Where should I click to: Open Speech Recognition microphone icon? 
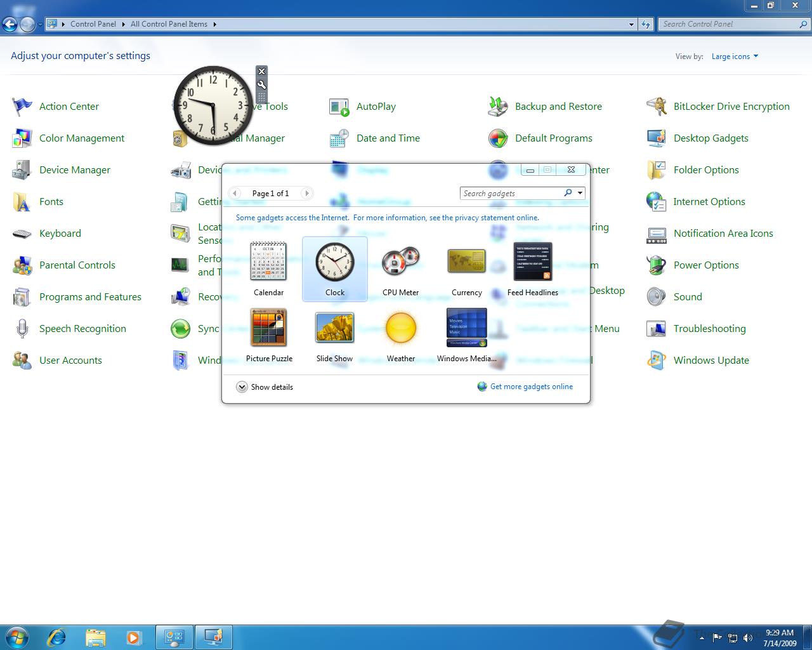click(22, 328)
